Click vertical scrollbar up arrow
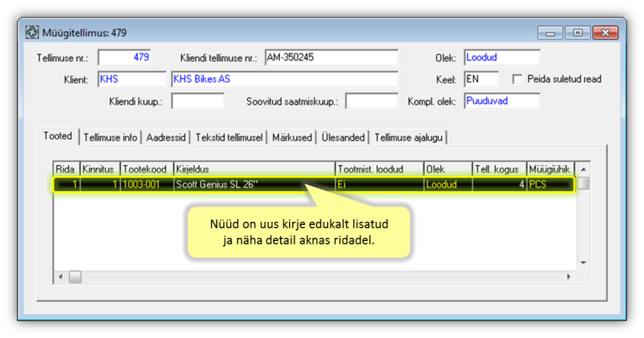This screenshot has width=644, height=338. (584, 169)
